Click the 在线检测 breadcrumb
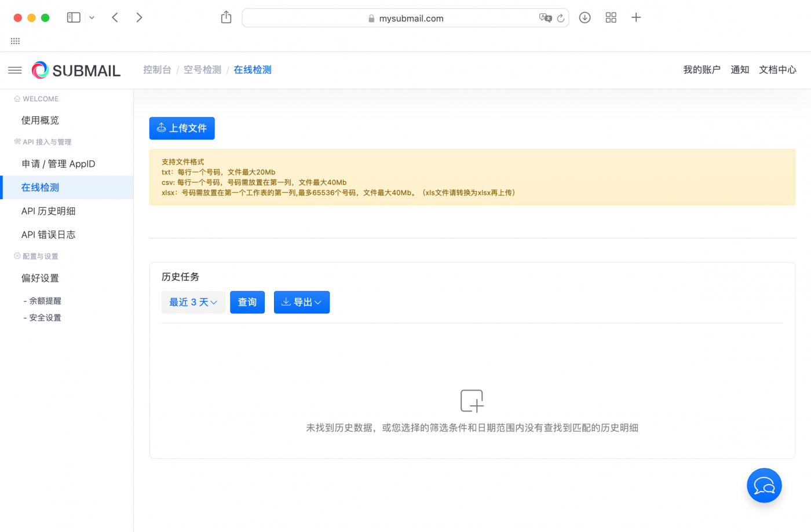The width and height of the screenshot is (811, 532). [252, 69]
